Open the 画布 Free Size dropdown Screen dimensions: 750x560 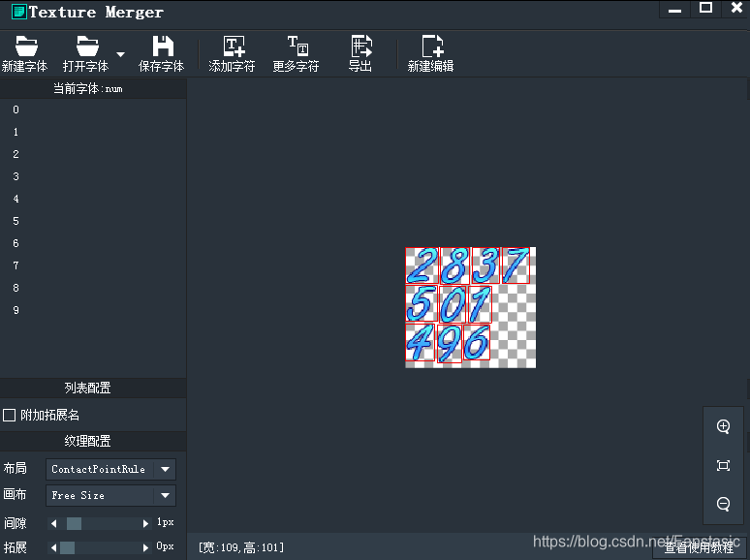(x=111, y=495)
